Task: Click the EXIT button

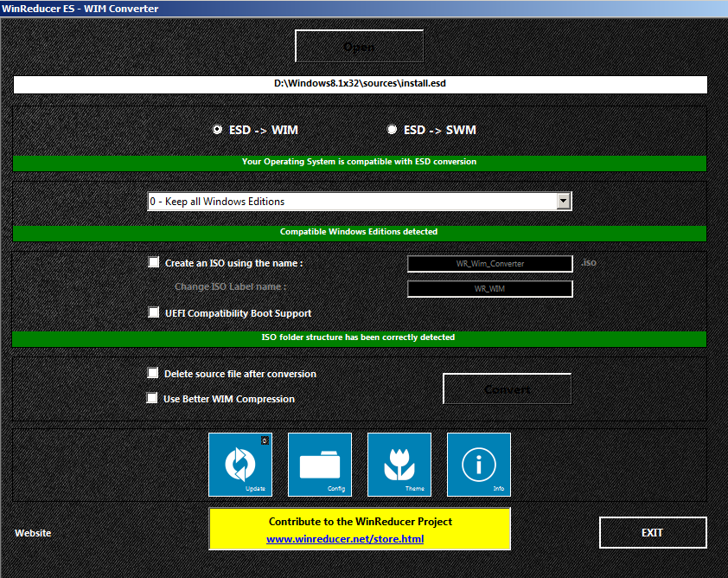Action: click(x=653, y=532)
